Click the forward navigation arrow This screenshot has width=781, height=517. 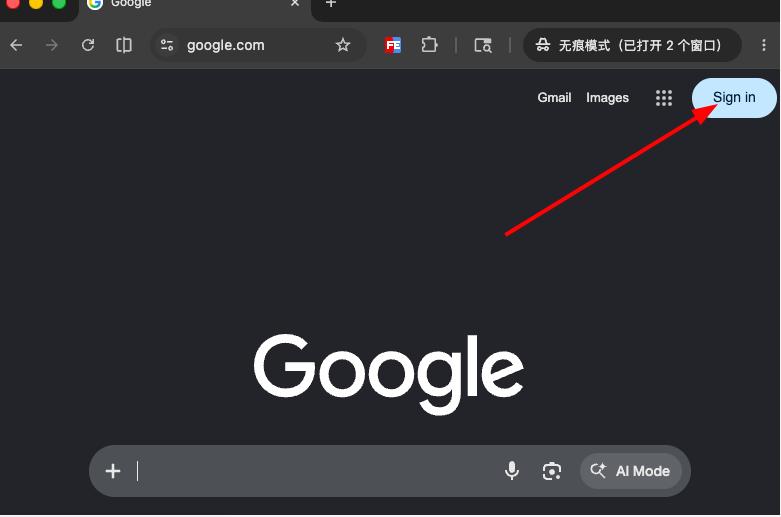(52, 45)
